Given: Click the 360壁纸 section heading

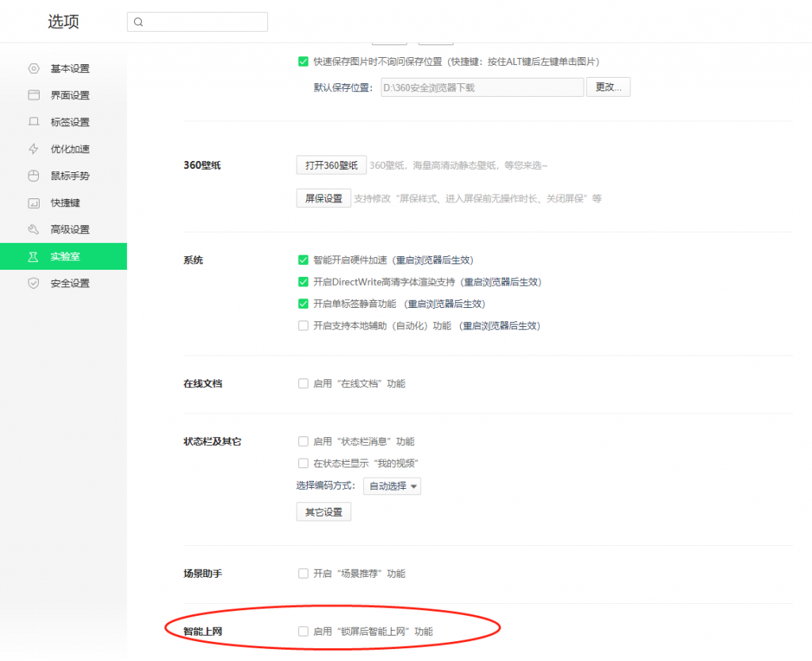Looking at the screenshot, I should click(202, 165).
